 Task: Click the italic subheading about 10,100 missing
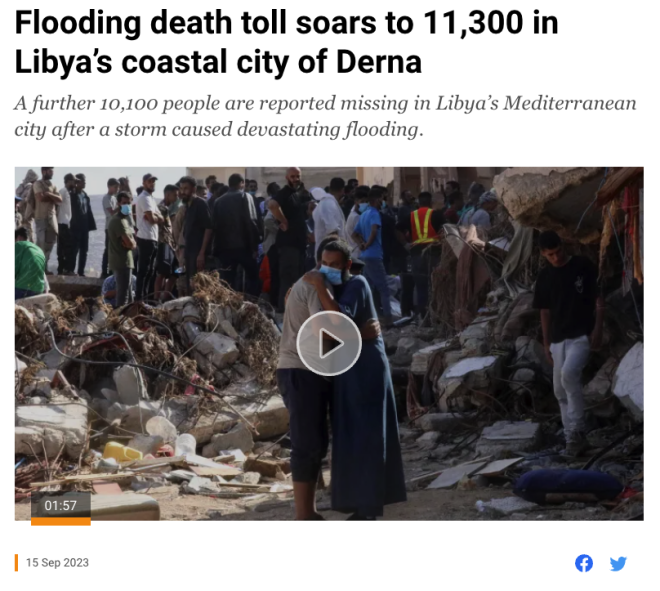point(325,116)
